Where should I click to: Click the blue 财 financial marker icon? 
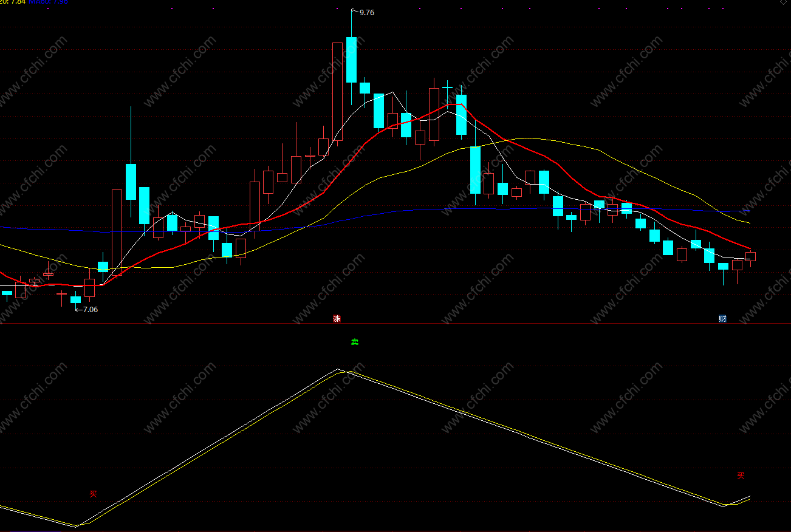[722, 319]
